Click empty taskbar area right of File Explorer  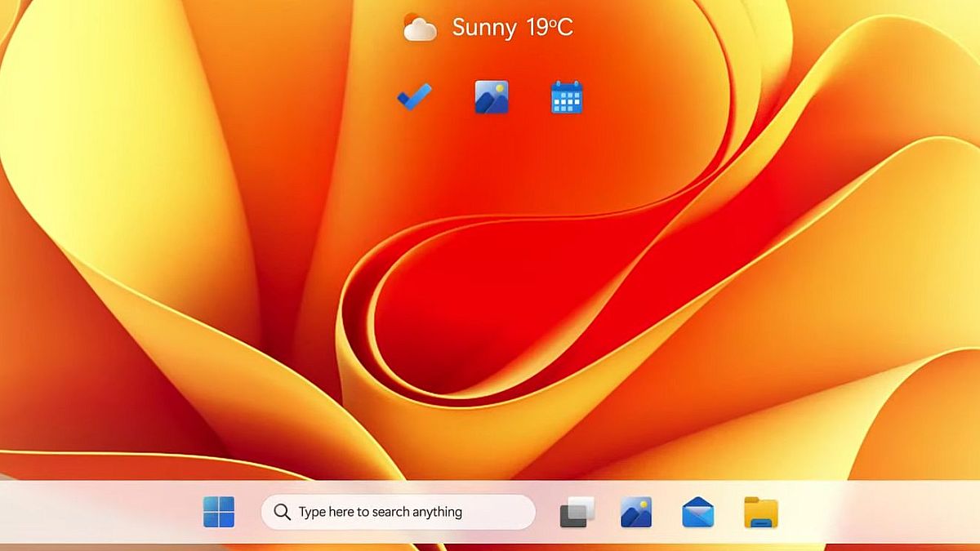[x=874, y=512]
